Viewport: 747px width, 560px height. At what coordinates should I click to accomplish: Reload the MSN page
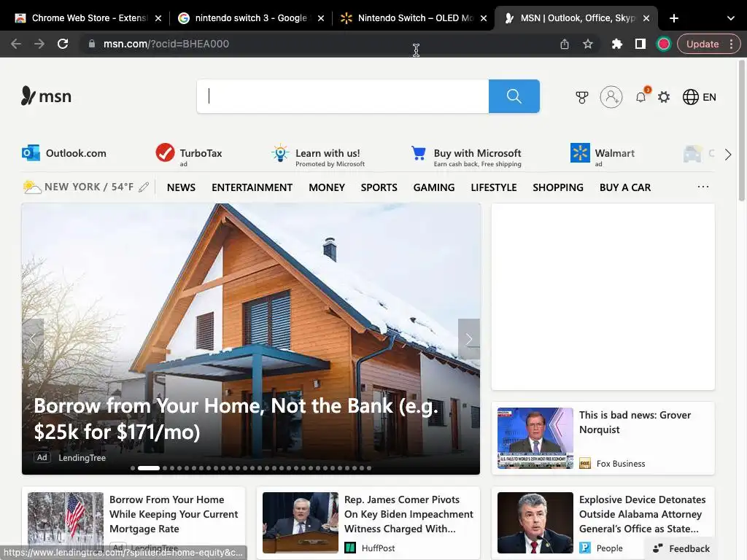(x=63, y=44)
